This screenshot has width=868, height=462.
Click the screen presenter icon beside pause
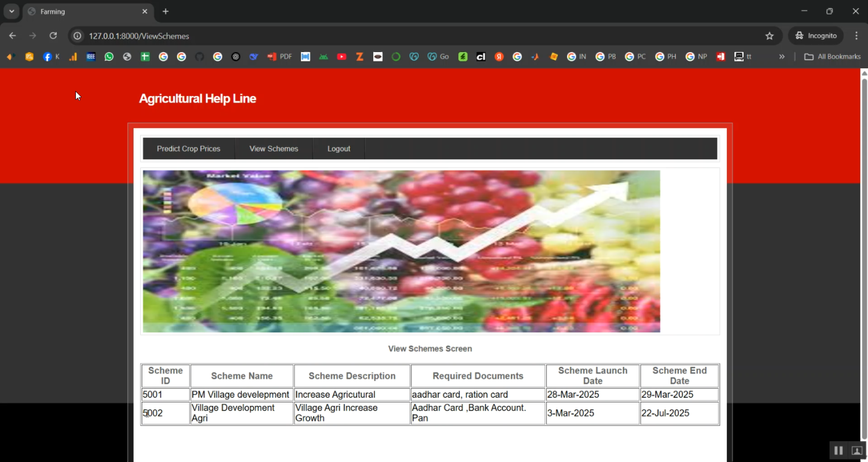(x=857, y=450)
